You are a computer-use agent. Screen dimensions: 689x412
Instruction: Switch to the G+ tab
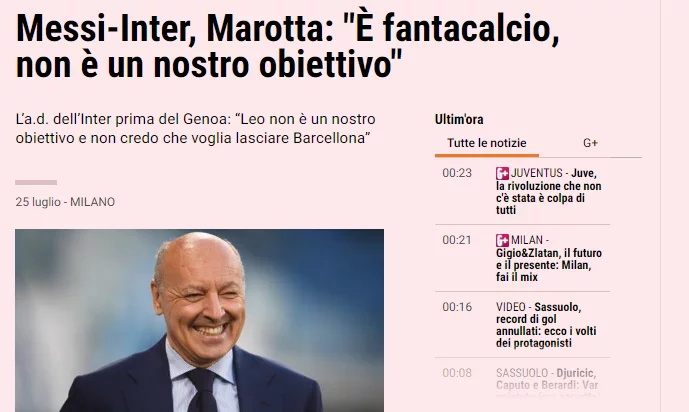point(590,143)
